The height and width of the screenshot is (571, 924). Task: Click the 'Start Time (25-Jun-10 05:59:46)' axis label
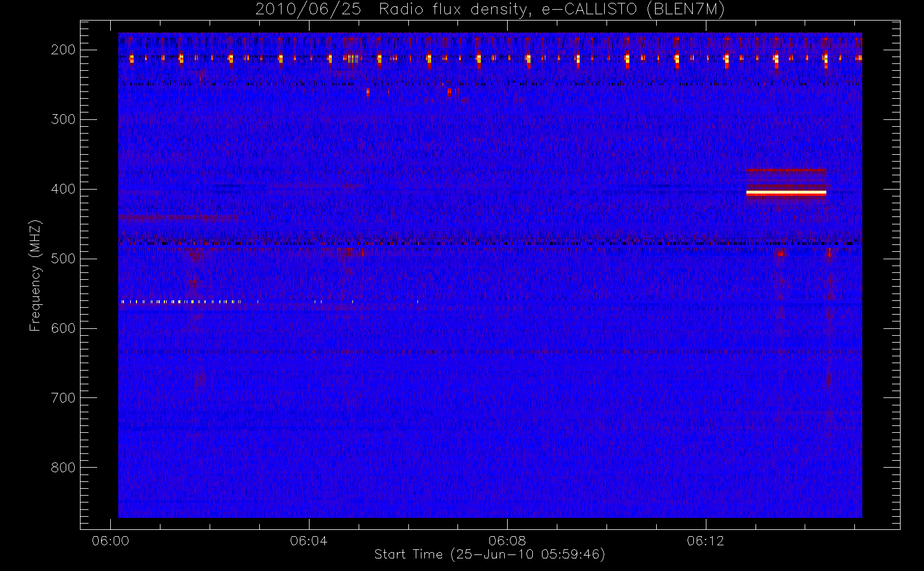[x=489, y=554]
